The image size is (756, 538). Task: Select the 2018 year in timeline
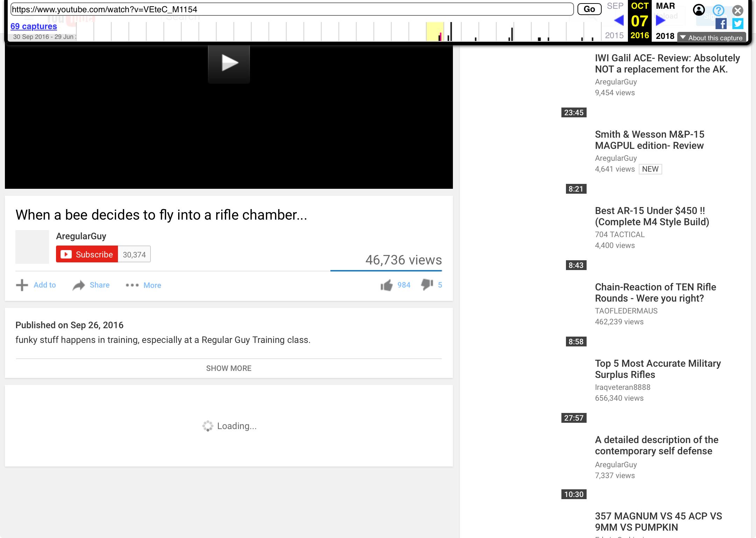point(665,36)
